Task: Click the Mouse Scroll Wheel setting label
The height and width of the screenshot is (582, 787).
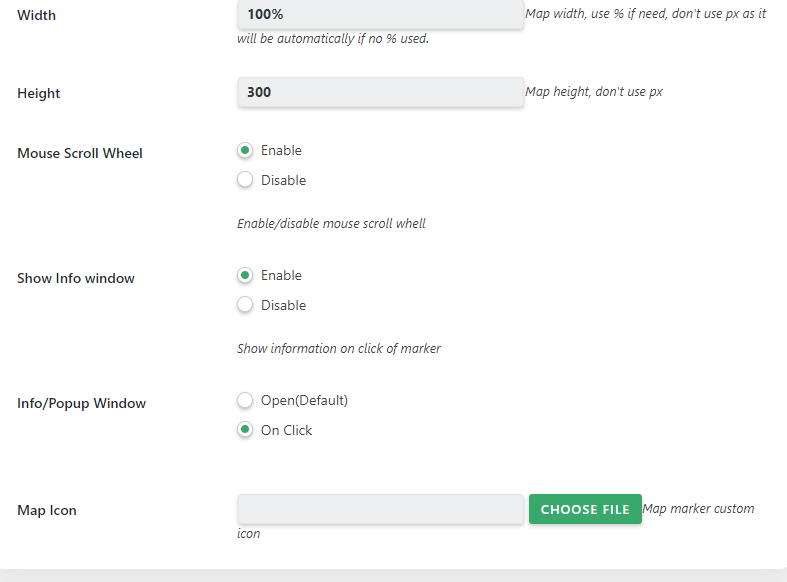Action: (x=80, y=153)
